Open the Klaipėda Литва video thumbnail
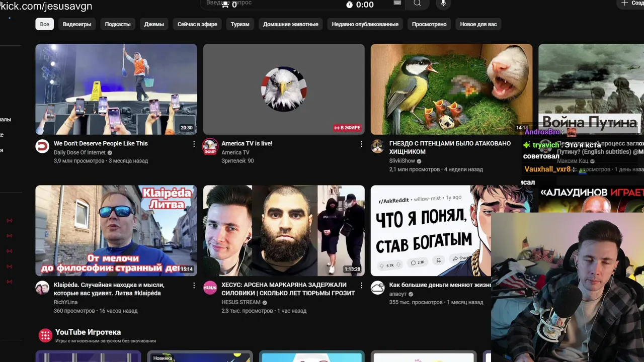 (x=116, y=231)
